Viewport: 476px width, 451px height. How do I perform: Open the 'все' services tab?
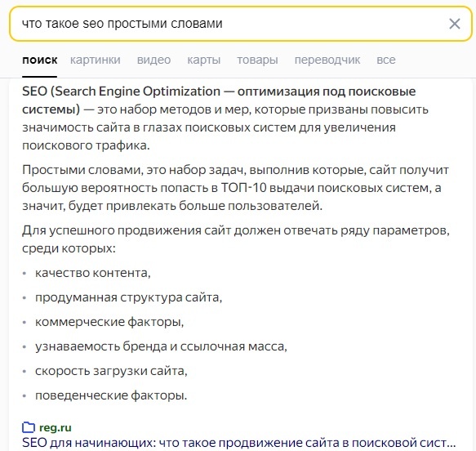386,60
